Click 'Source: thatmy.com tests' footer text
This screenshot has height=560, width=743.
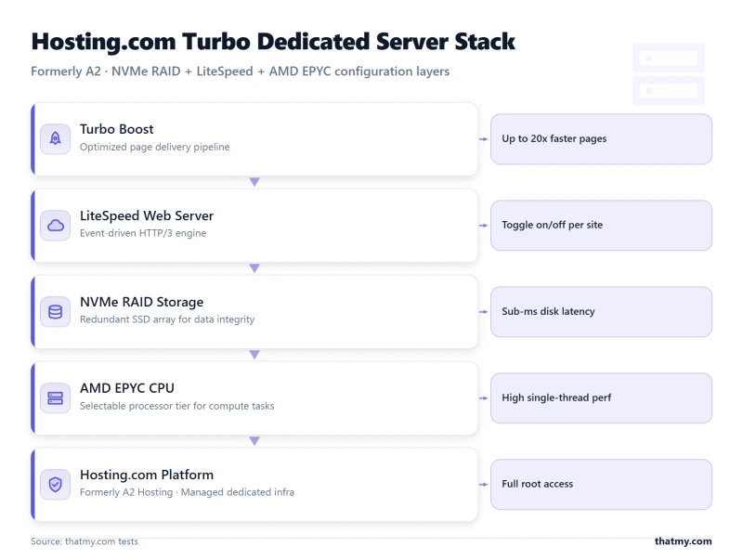85,541
